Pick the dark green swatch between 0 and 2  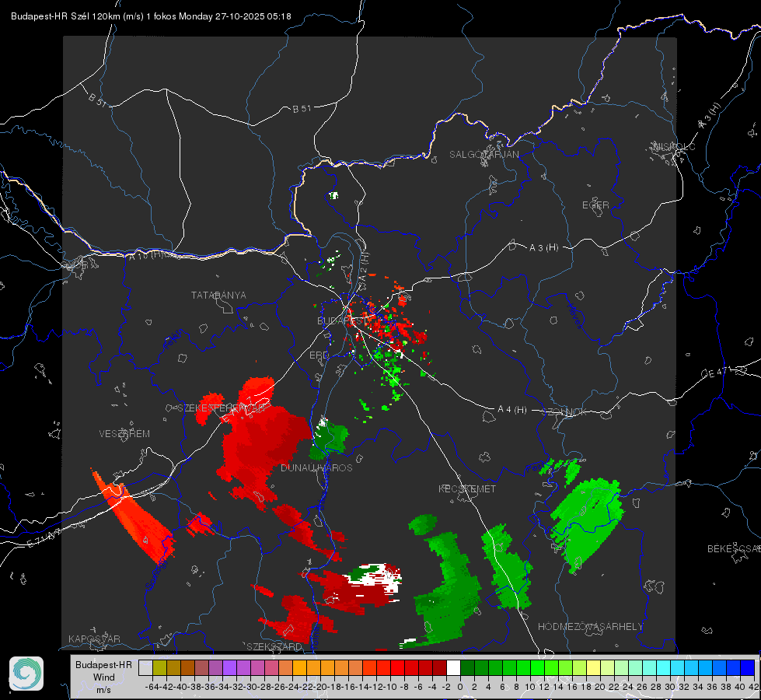pyautogui.click(x=467, y=668)
